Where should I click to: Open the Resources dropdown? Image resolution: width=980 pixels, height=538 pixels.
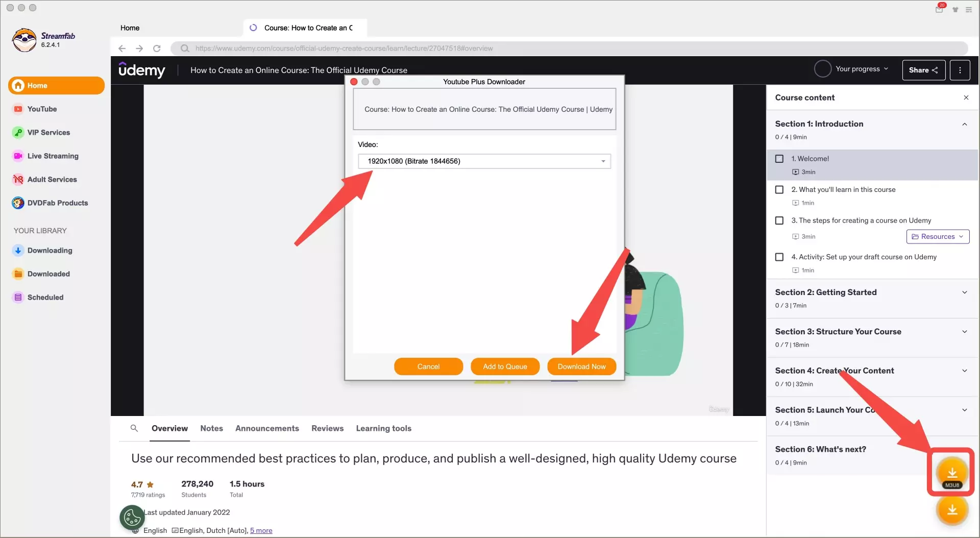click(937, 237)
